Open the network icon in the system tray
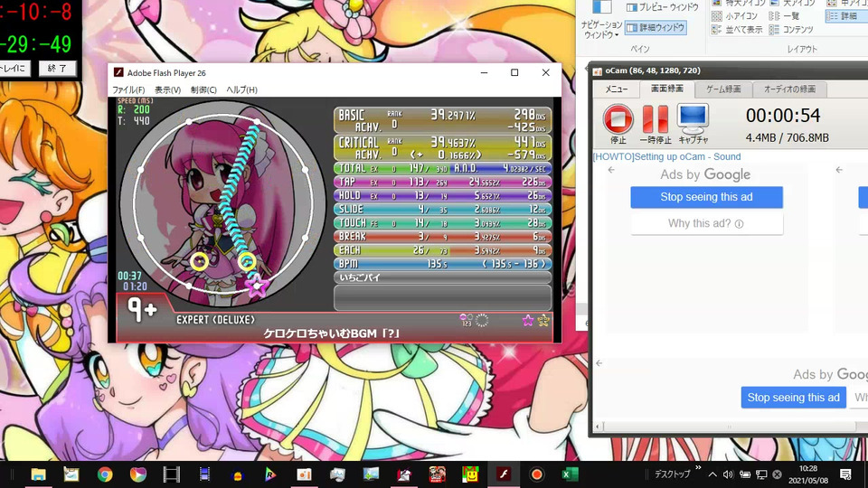This screenshot has width=868, height=488. pyautogui.click(x=761, y=474)
